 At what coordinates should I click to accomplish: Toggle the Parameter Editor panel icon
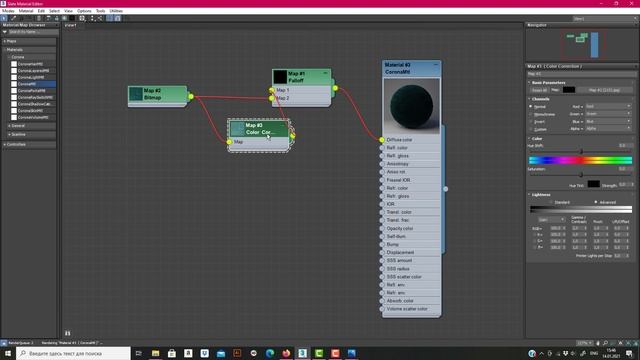[x=118, y=18]
